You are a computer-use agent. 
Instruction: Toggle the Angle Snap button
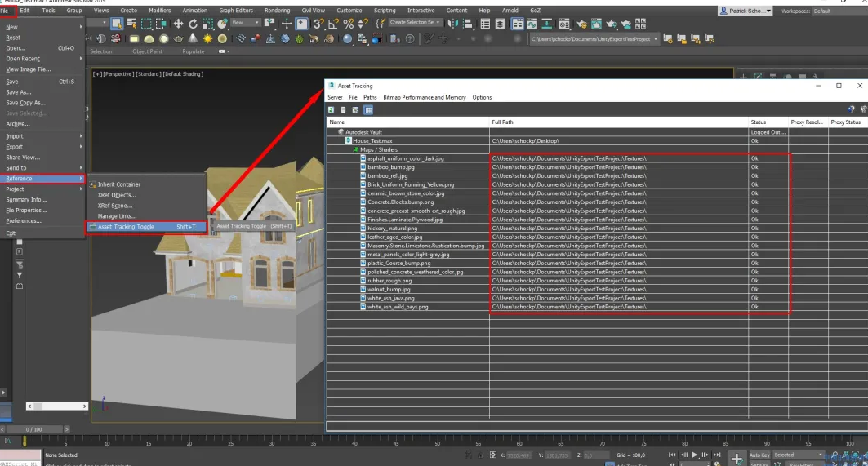click(333, 23)
